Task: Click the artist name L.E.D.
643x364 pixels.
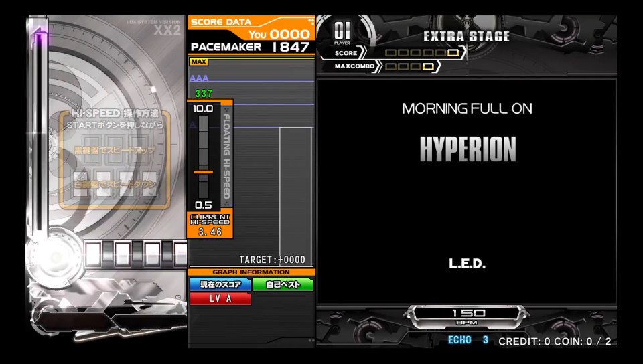Action: coord(467,263)
